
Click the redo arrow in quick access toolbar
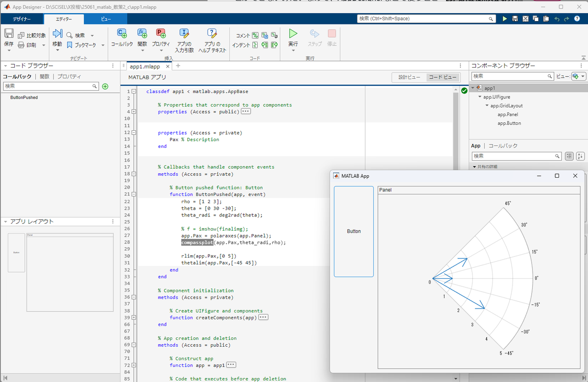click(x=567, y=19)
